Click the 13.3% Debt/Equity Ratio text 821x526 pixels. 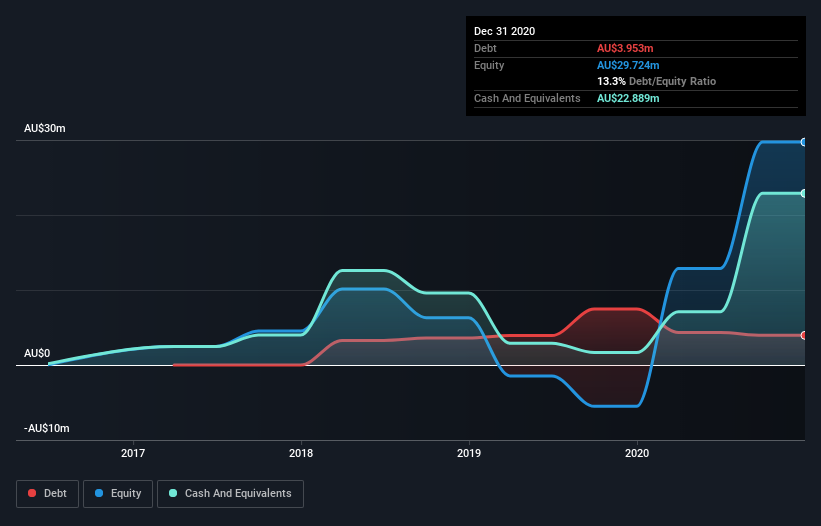pos(656,81)
